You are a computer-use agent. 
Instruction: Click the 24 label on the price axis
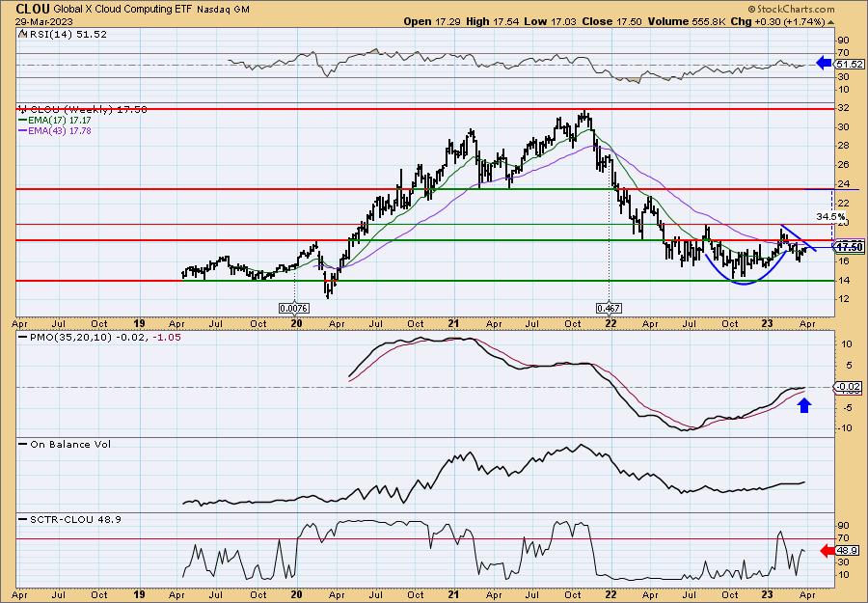(844, 184)
